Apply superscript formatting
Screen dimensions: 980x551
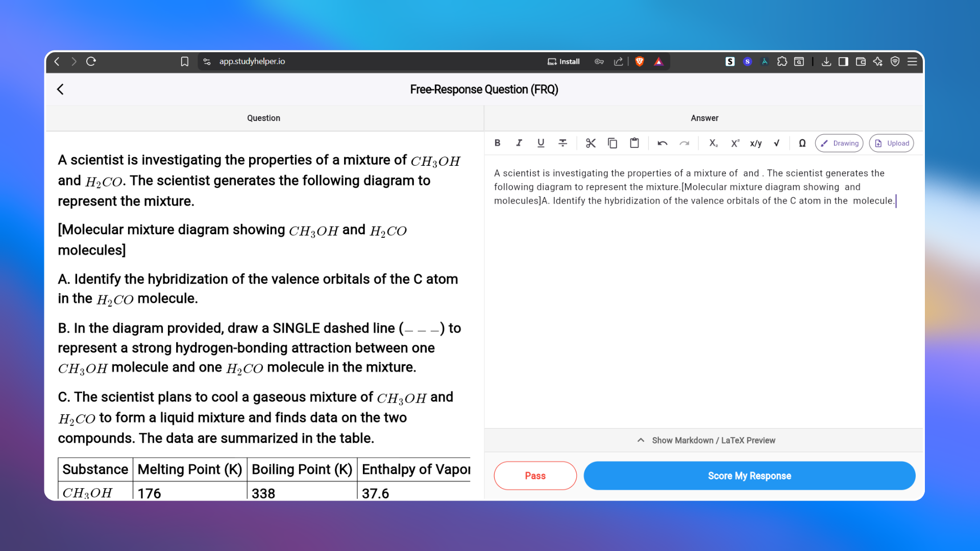734,143
